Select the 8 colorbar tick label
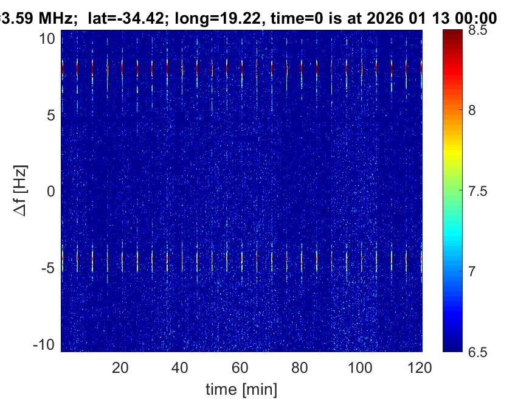 474,111
